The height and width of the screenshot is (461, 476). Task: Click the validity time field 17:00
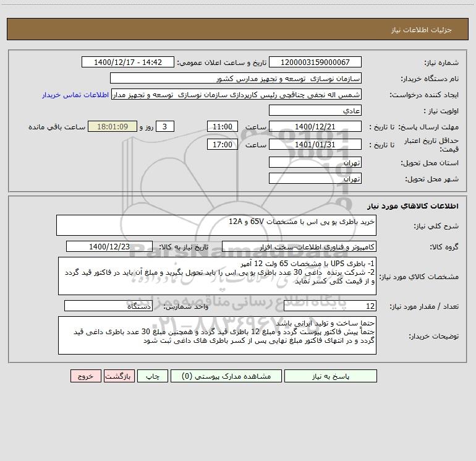[x=222, y=144]
